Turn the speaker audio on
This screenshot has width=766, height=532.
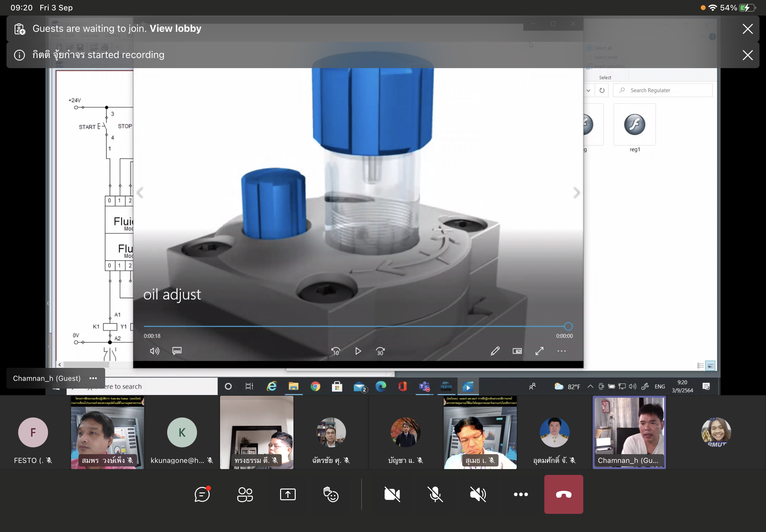click(478, 494)
